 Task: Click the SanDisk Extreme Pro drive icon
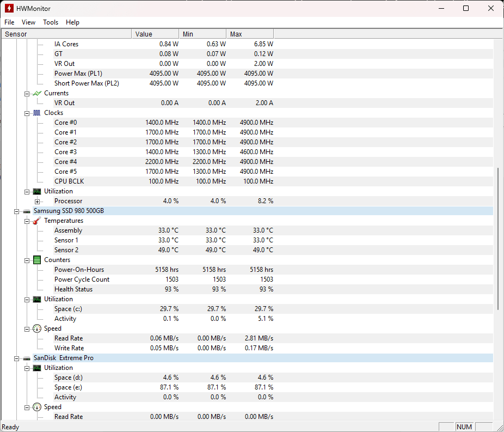pos(27,358)
